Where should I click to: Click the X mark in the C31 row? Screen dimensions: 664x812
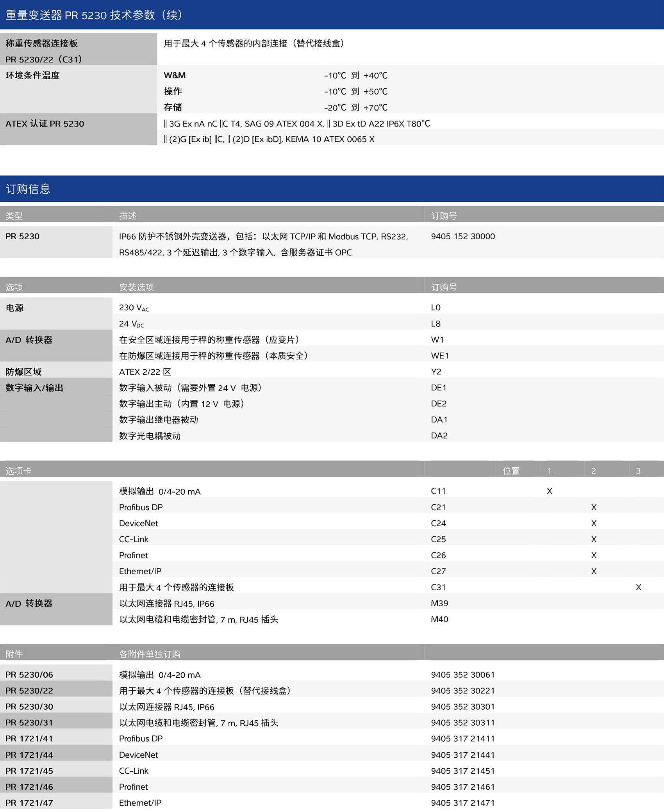click(638, 587)
